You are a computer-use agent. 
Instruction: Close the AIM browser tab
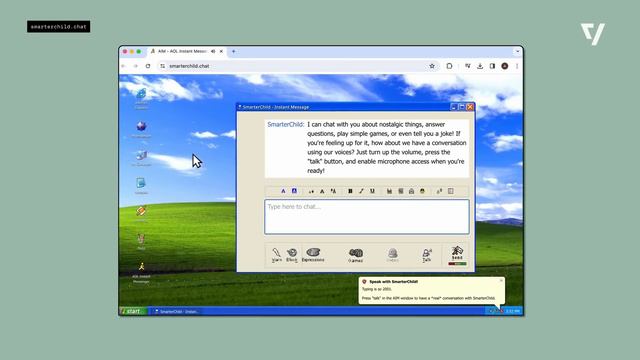point(221,51)
